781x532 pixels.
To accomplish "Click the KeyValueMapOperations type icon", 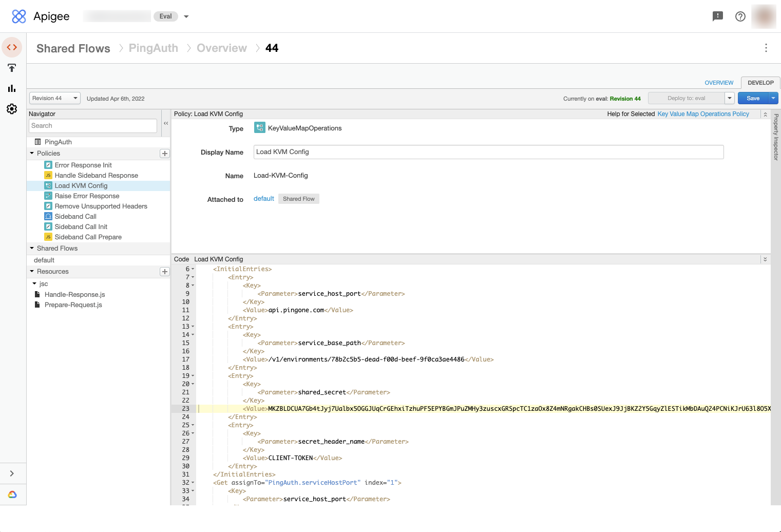I will (x=259, y=128).
